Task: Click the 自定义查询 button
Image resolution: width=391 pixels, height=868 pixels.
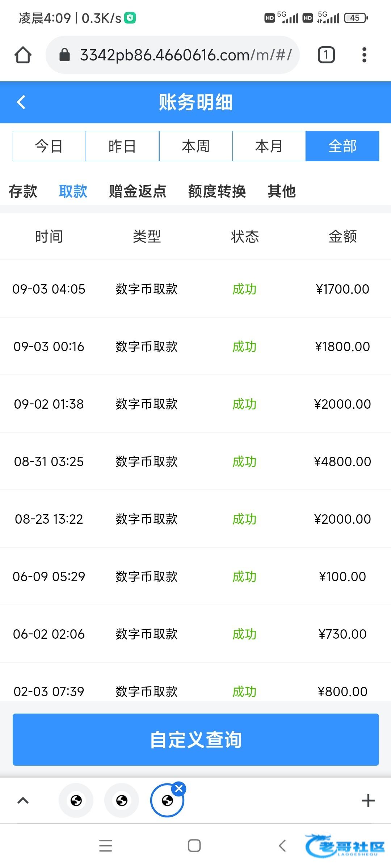Action: tap(196, 740)
